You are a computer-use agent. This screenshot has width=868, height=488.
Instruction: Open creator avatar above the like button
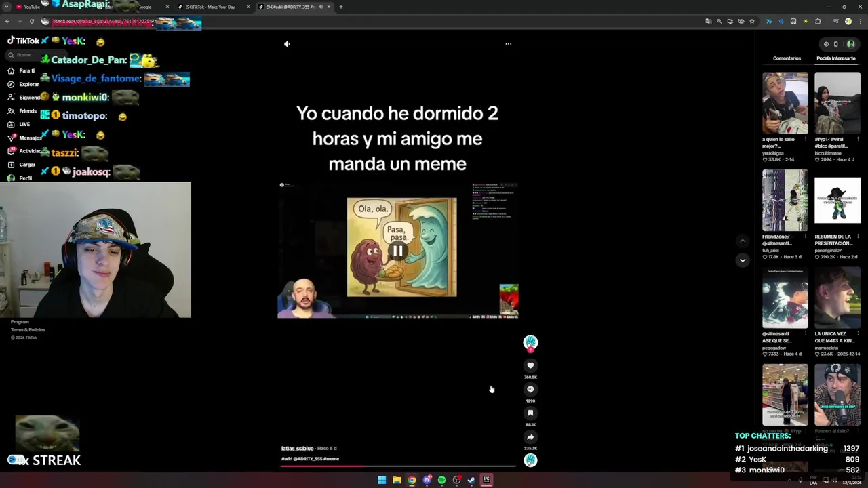pyautogui.click(x=530, y=343)
